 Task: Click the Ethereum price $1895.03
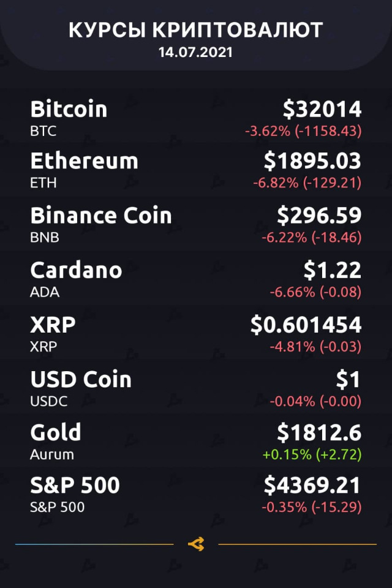click(312, 160)
